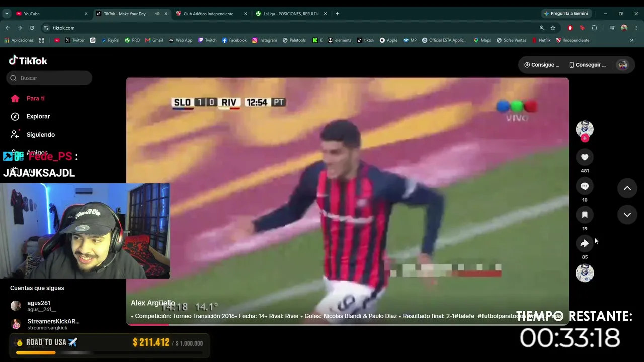Click the #telefe hashtag in the caption
644x362 pixels.
(x=465, y=316)
